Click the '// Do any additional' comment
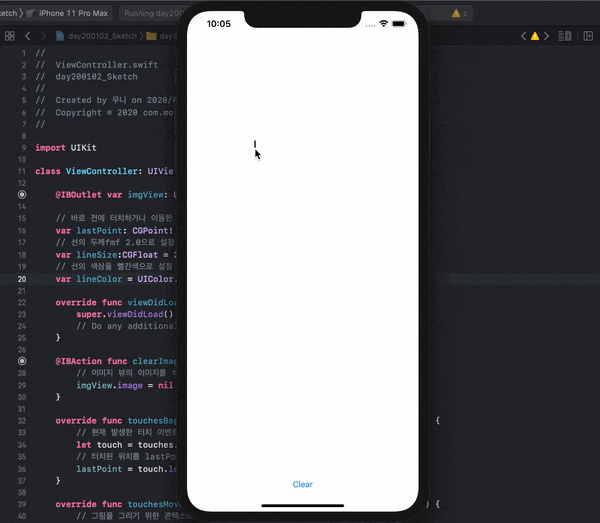The height and width of the screenshot is (523, 600). pos(126,326)
